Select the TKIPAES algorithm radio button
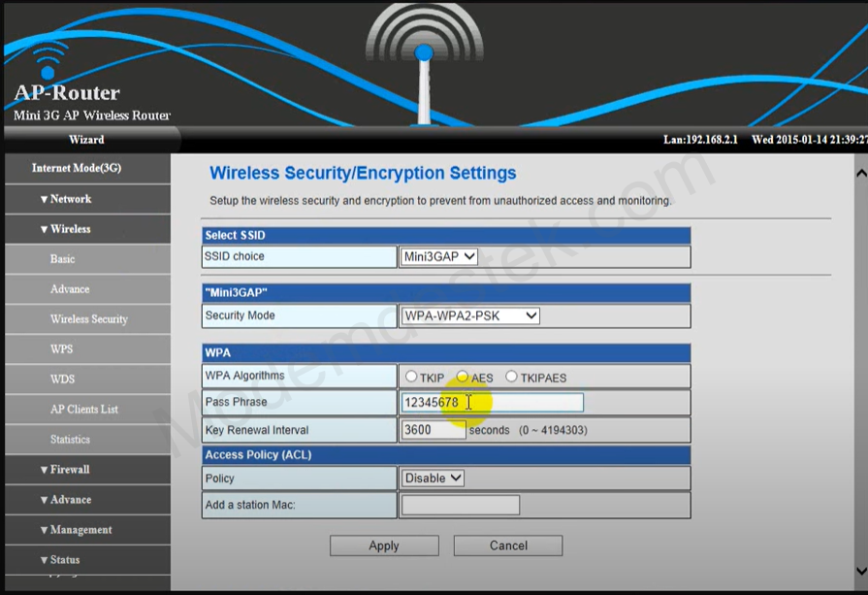The image size is (868, 595). [x=511, y=377]
